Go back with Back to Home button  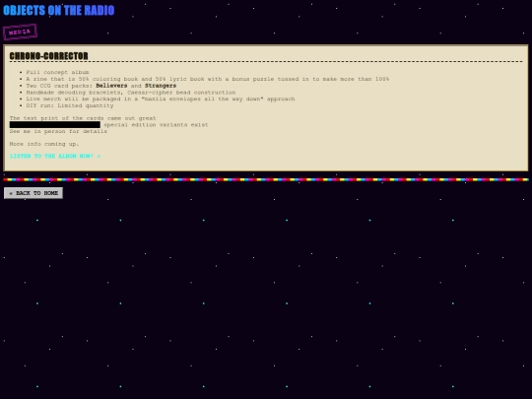pyautogui.click(x=33, y=193)
